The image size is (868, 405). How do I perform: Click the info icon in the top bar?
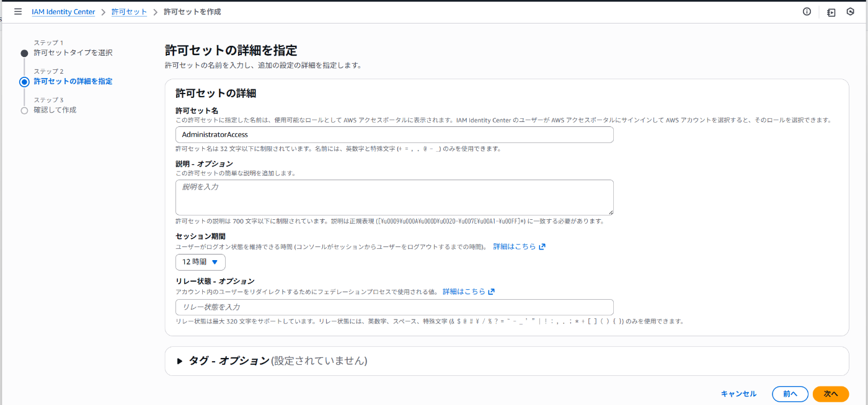[807, 11]
